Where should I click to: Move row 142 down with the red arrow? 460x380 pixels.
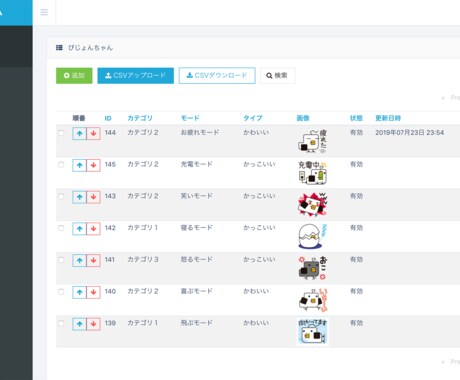(x=93, y=229)
